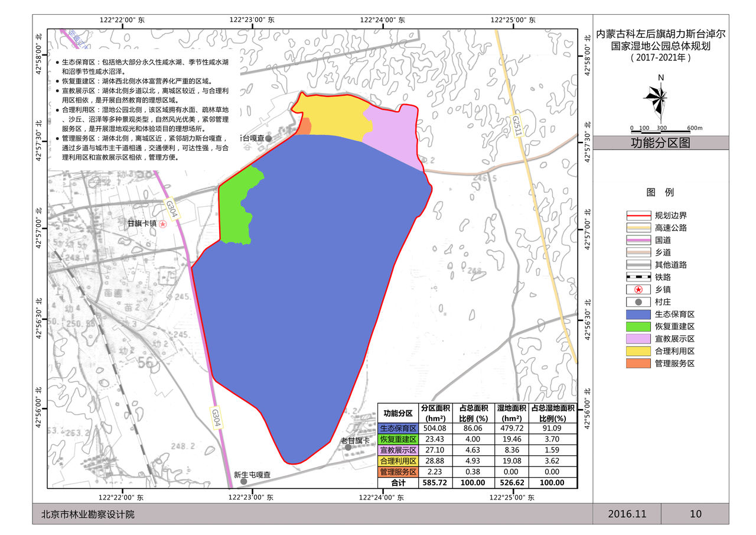756x535 pixels.
Task: Click the small orange management zone on map
Action: coord(304,127)
